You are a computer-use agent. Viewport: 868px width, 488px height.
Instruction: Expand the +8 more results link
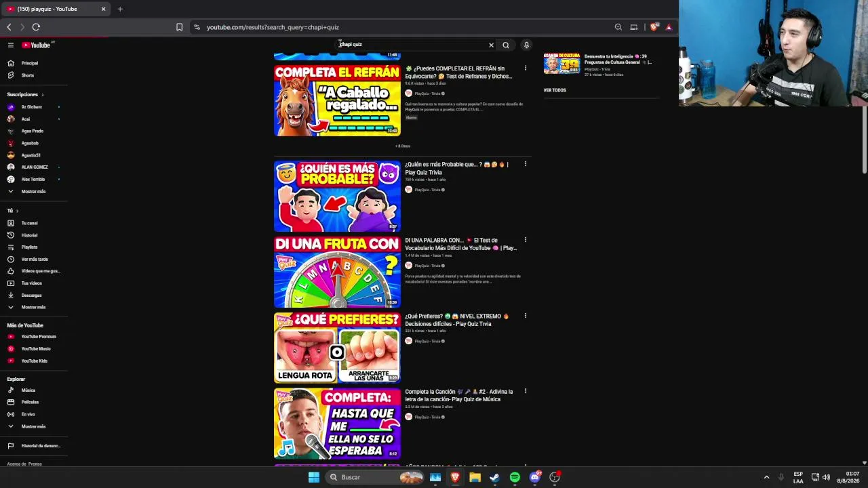click(x=403, y=146)
